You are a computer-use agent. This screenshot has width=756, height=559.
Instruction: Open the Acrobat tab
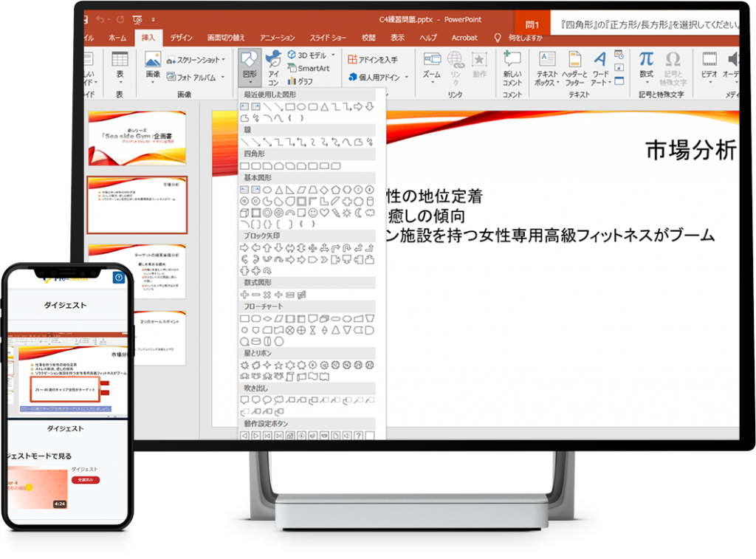[x=464, y=38]
